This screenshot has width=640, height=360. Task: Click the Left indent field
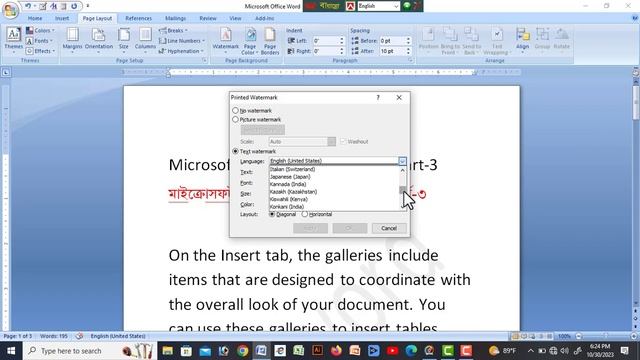tap(326, 41)
